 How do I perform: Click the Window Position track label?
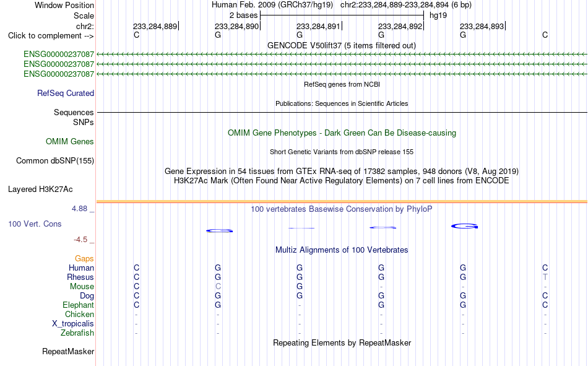64,5
